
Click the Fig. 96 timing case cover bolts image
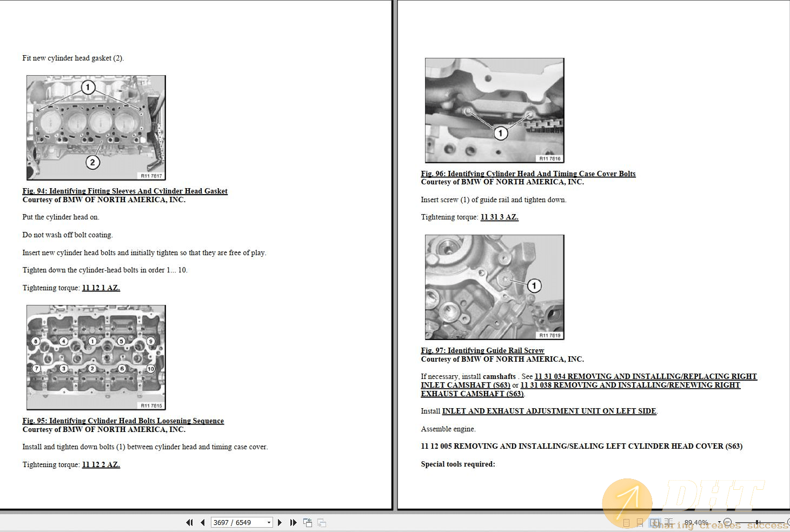click(x=495, y=110)
